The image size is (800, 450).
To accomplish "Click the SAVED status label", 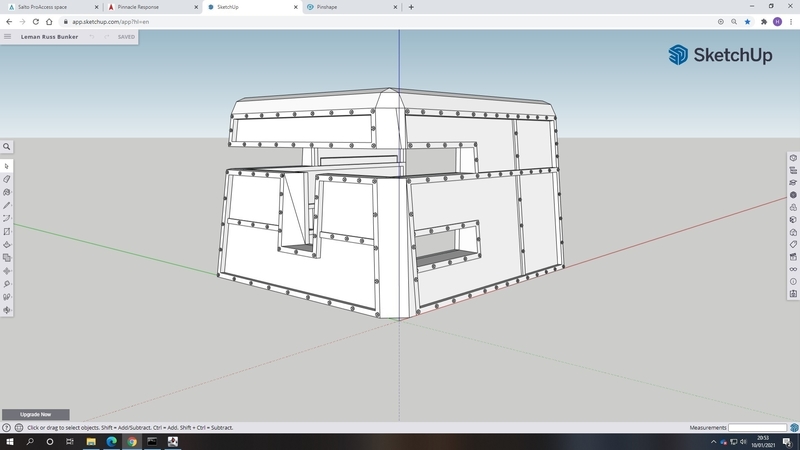I will click(126, 37).
